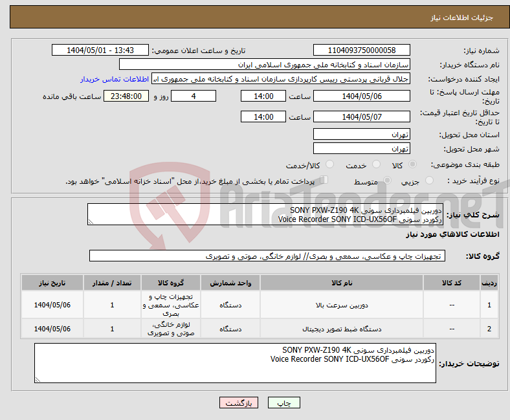Viewport: 510px width, 420px height.
Task: Click the need number field 1104093750000058
Action: pyautogui.click(x=362, y=50)
